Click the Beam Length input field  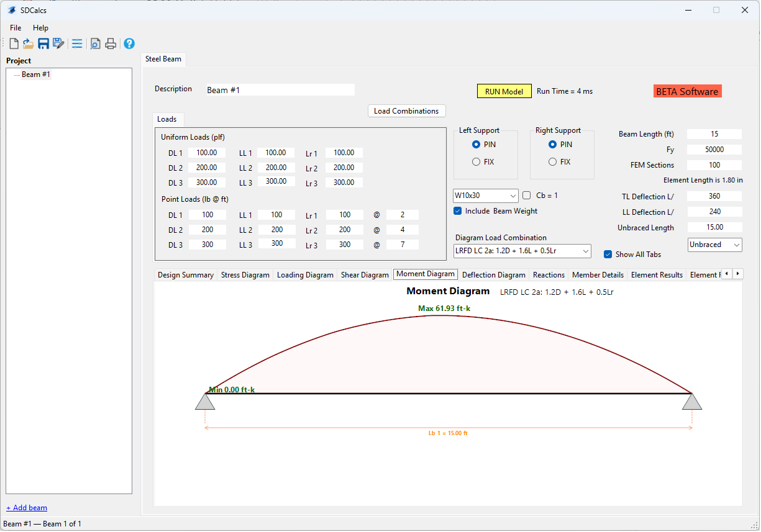pos(714,134)
